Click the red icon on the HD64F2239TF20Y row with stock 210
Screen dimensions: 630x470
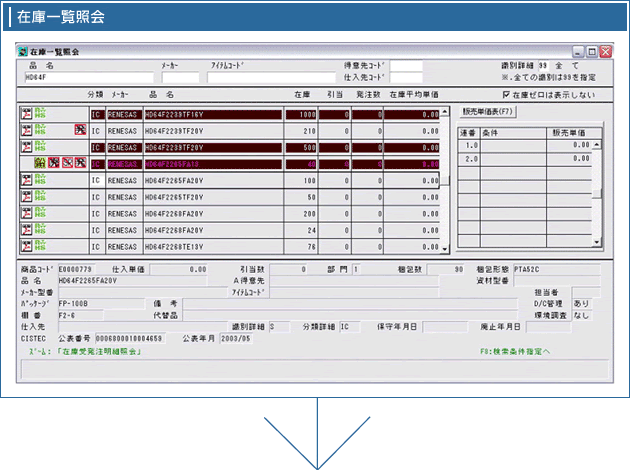80,130
